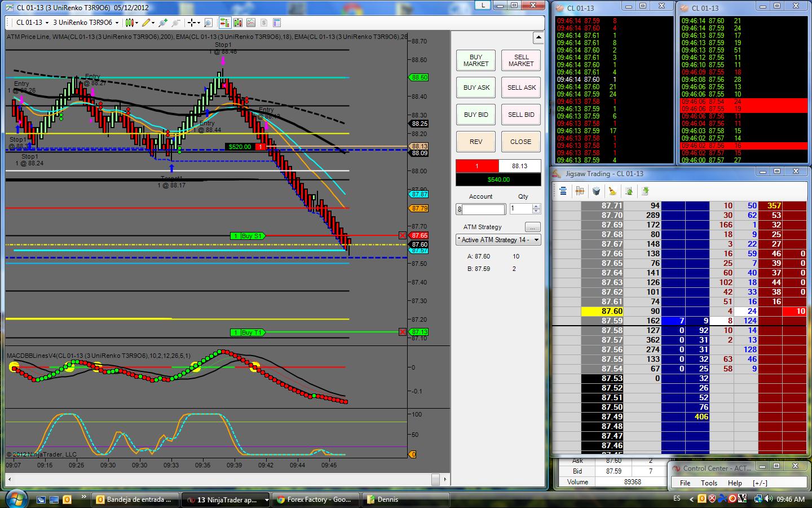Viewport: 812px width, 508px height.
Task: Open the chart style candlestick icon
Action: (x=130, y=23)
